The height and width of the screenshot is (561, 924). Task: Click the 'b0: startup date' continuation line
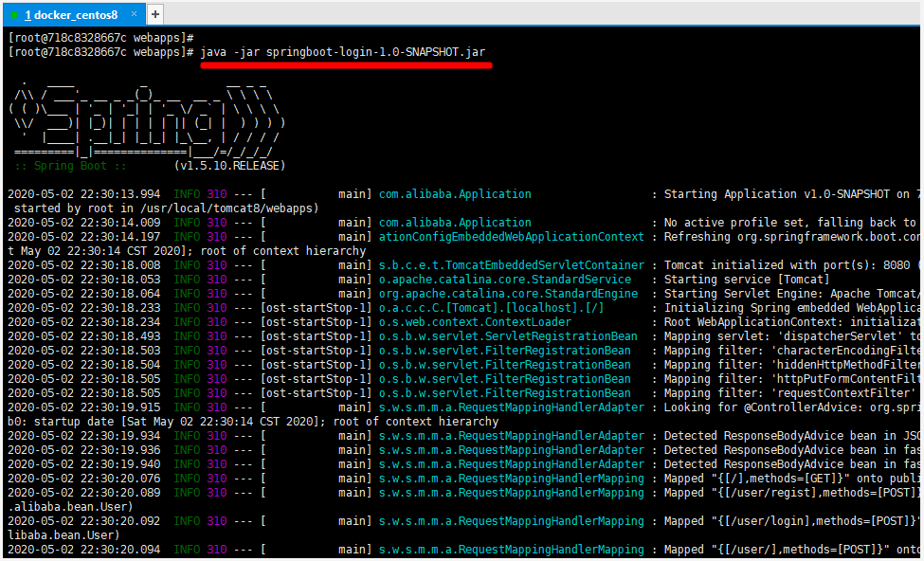point(253,422)
